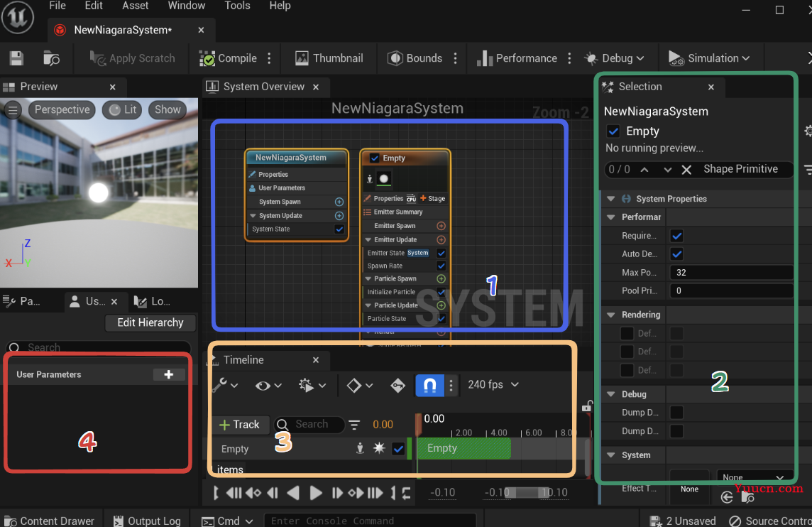Click the Compile button icon

click(207, 58)
